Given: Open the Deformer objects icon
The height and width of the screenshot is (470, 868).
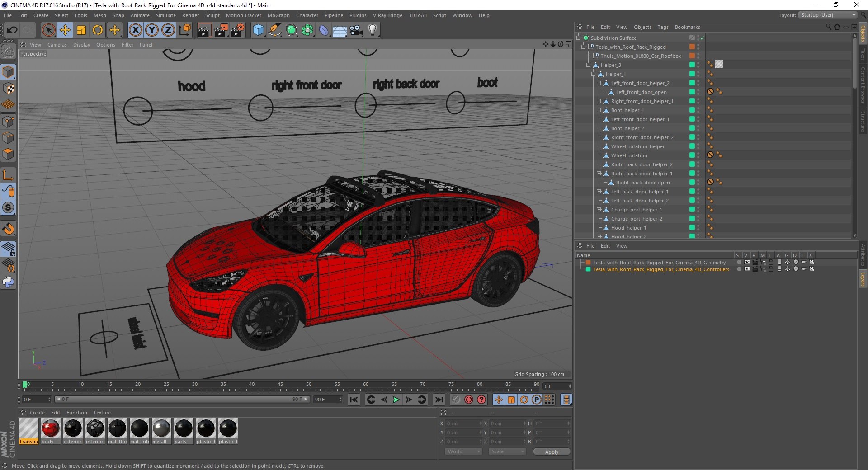Looking at the screenshot, I should pos(324,30).
